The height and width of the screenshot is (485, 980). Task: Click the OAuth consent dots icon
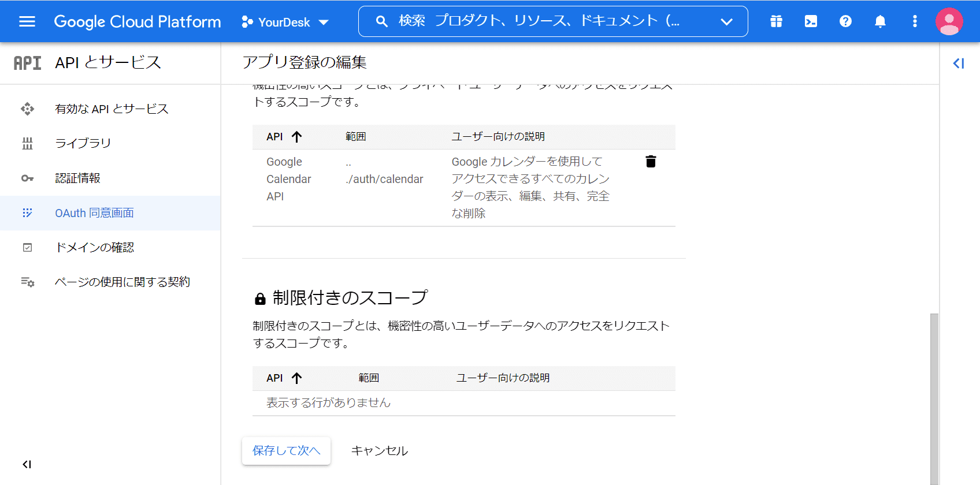[x=27, y=213]
